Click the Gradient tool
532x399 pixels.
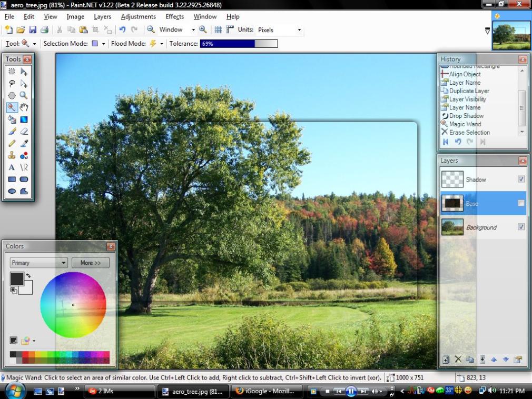click(x=24, y=119)
